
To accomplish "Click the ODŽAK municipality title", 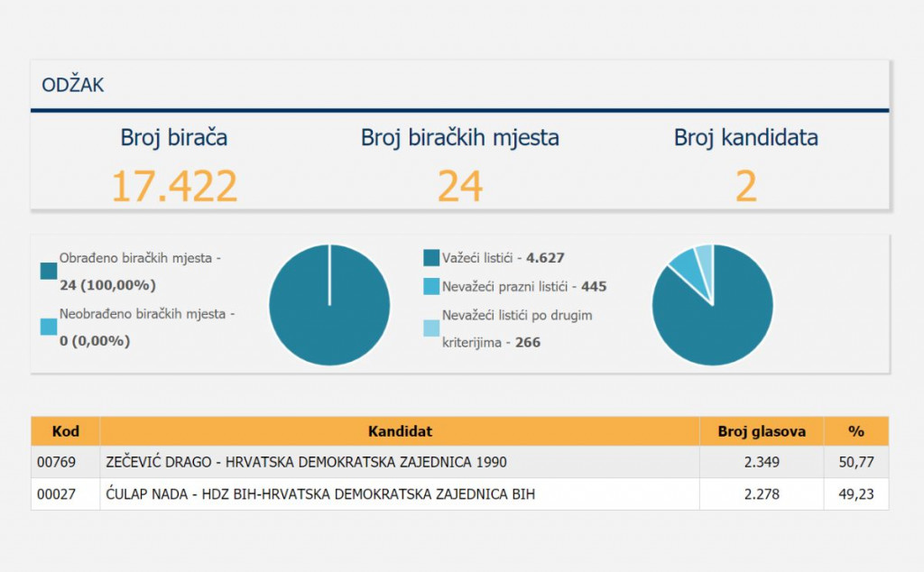I will coord(73,86).
